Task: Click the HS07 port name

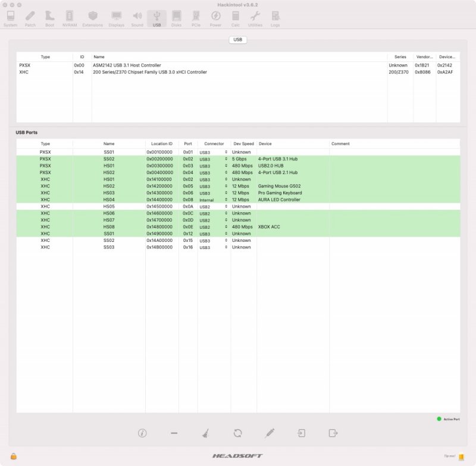Action: coord(109,220)
